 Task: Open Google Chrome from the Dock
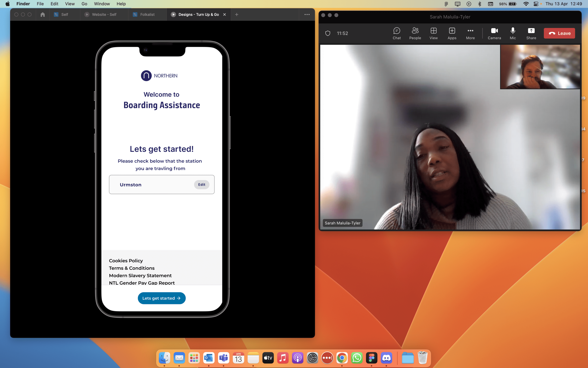(x=342, y=358)
